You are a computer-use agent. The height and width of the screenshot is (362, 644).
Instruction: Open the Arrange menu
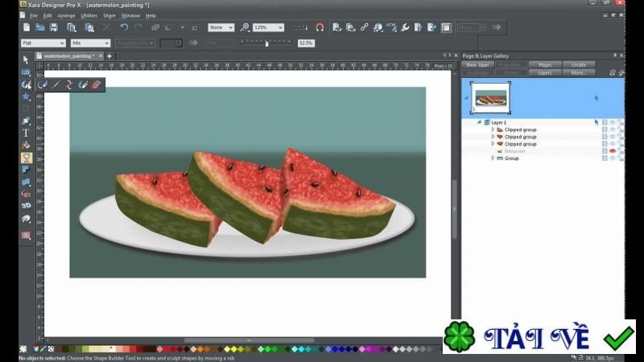click(66, 15)
